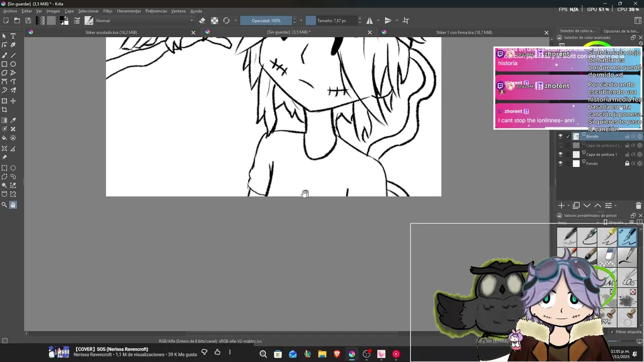Add a new layer with plus button

coord(561,206)
